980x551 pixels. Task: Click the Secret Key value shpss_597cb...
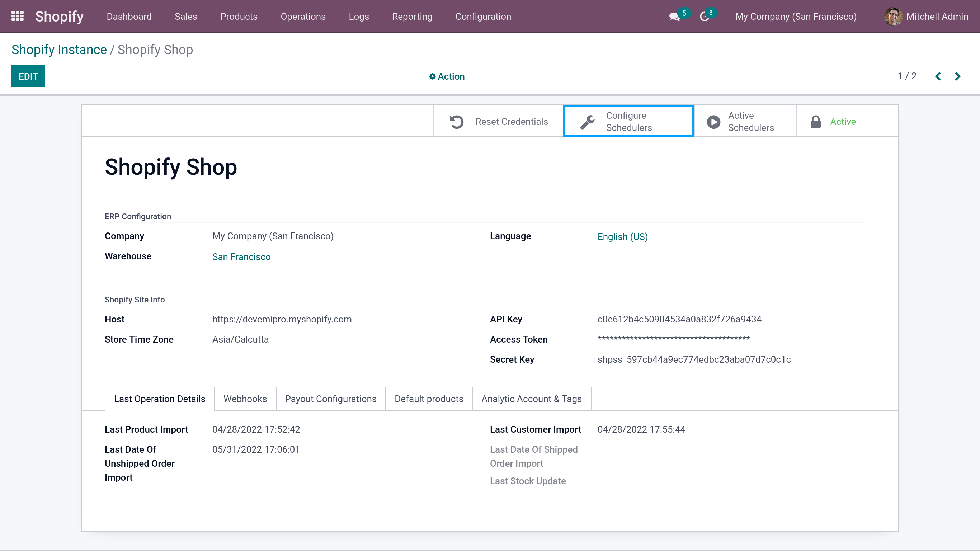coord(694,359)
